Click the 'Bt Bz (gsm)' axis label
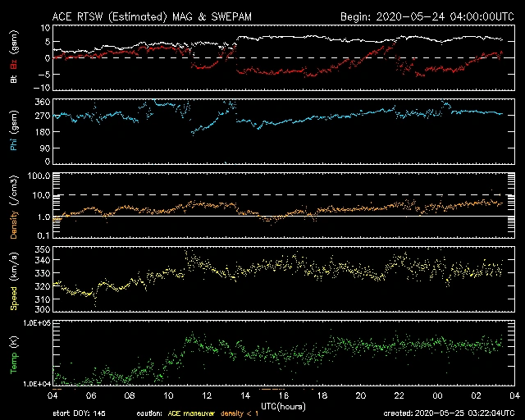 14,57
